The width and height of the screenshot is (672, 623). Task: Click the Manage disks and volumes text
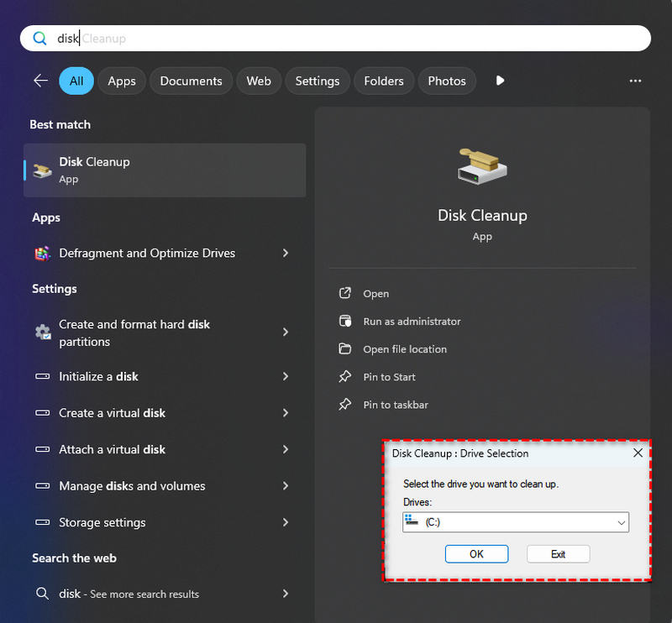132,485
